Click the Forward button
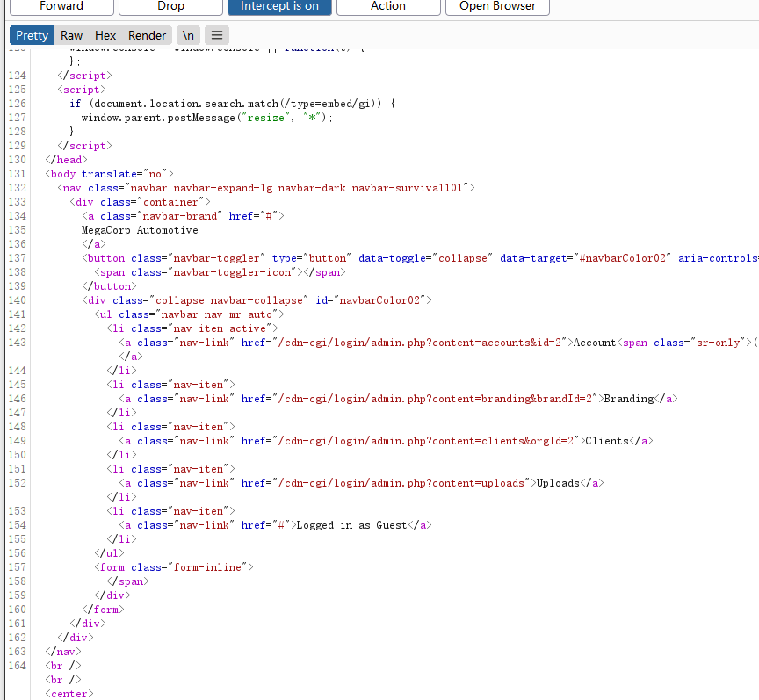Screen dimensions: 759x700 tap(61, 6)
